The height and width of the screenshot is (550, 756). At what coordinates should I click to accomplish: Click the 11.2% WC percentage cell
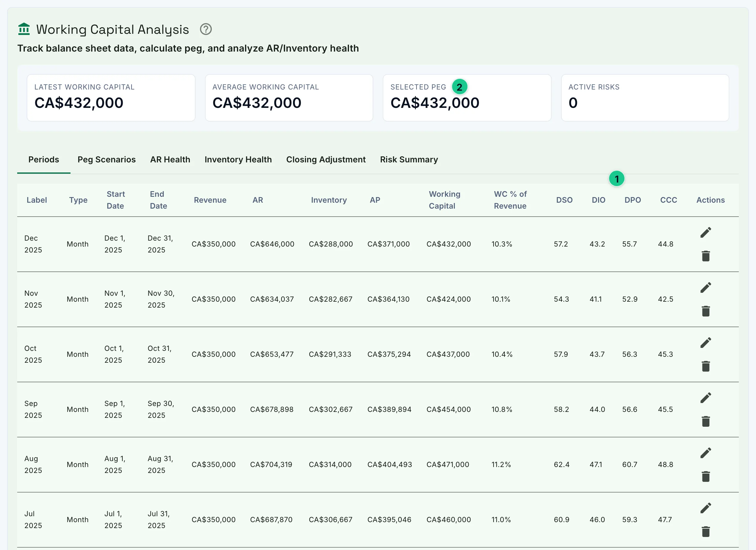point(501,465)
